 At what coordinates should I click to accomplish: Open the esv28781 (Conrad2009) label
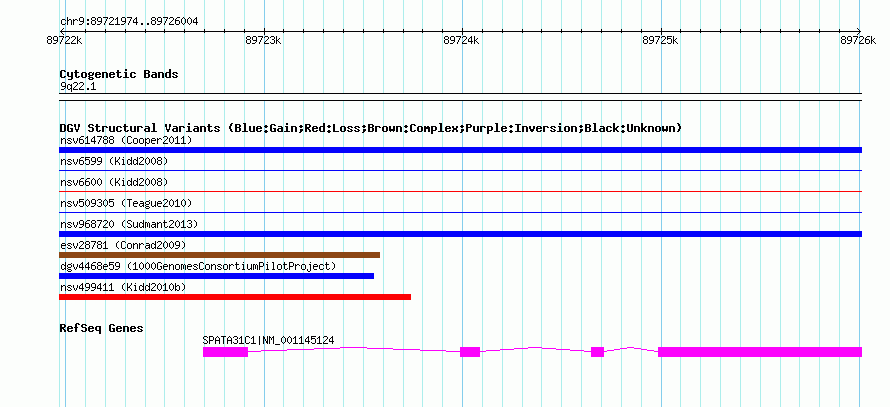pyautogui.click(x=123, y=245)
